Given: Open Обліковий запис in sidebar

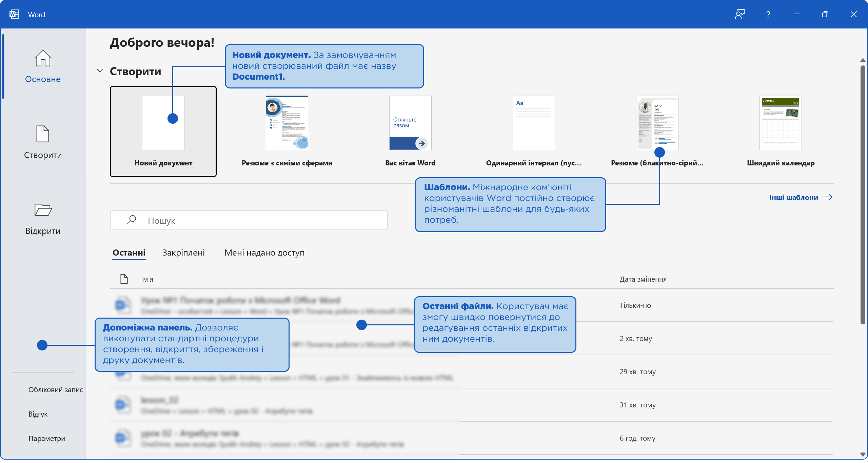Looking at the screenshot, I should pyautogui.click(x=56, y=390).
